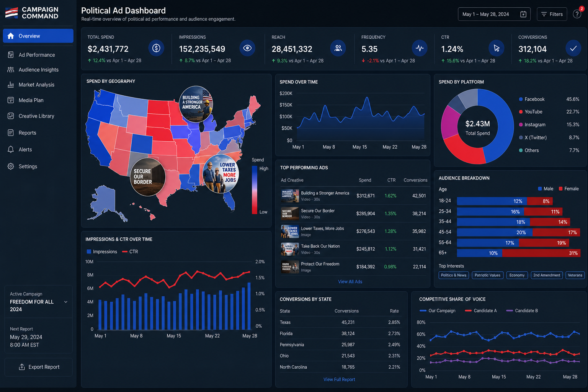Toggle the CTR legend entry

130,252
